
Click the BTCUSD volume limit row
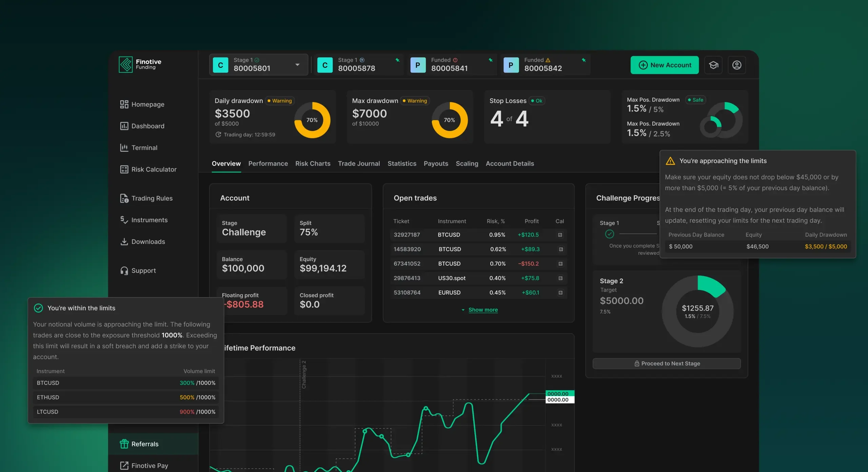click(126, 383)
